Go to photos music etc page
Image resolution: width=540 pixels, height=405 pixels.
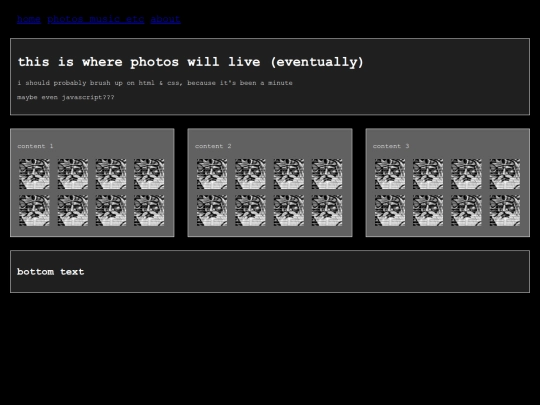click(x=96, y=19)
